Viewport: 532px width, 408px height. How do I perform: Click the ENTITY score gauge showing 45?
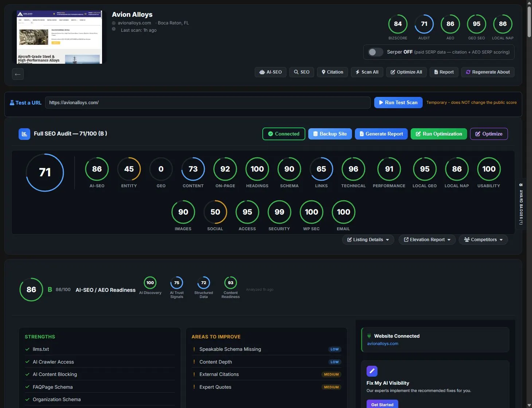click(x=129, y=169)
